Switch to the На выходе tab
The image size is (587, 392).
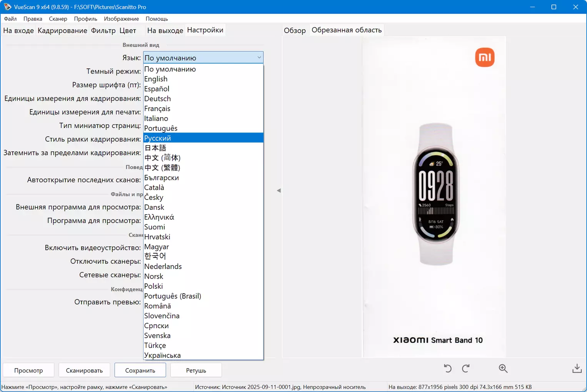(x=165, y=30)
